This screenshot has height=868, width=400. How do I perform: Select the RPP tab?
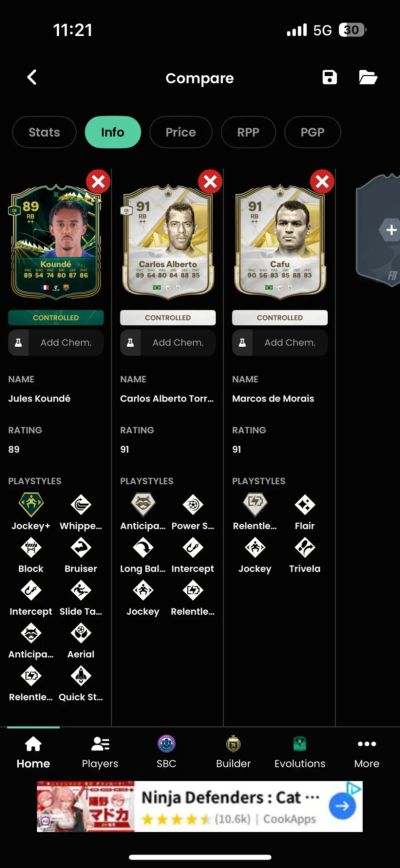248,132
